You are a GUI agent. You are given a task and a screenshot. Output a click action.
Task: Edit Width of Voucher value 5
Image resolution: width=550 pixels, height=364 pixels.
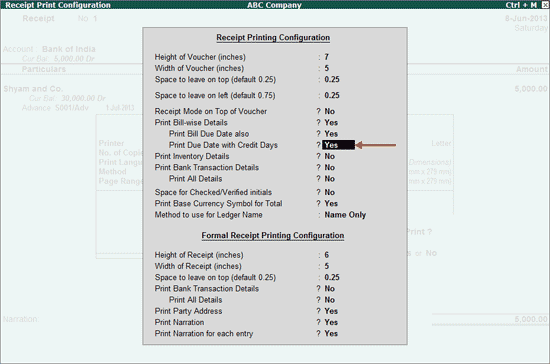tap(327, 68)
